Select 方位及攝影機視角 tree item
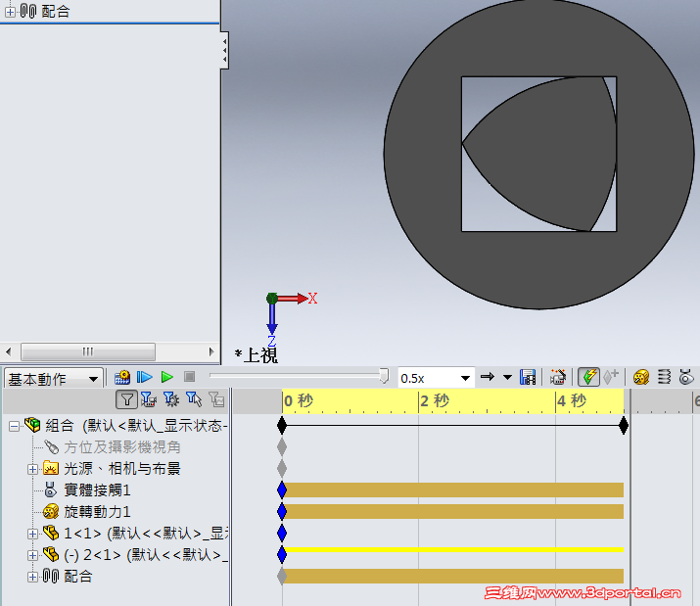Image resolution: width=700 pixels, height=606 pixels. [121, 447]
